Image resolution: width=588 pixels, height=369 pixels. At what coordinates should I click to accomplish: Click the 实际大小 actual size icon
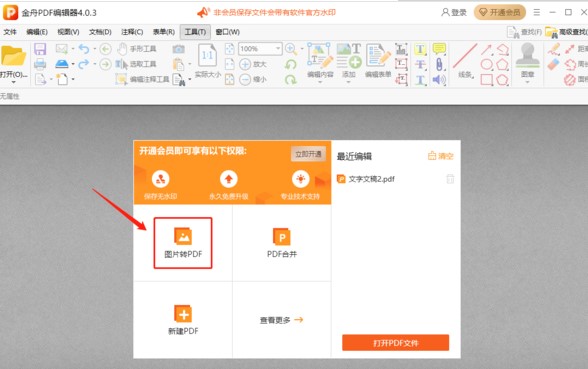click(x=207, y=62)
